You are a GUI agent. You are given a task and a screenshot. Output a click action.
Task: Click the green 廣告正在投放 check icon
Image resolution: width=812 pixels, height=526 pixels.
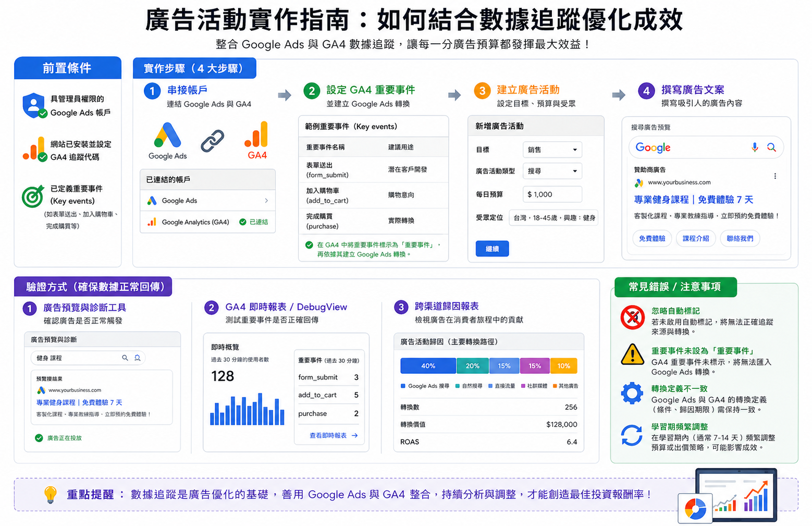pos(39,438)
